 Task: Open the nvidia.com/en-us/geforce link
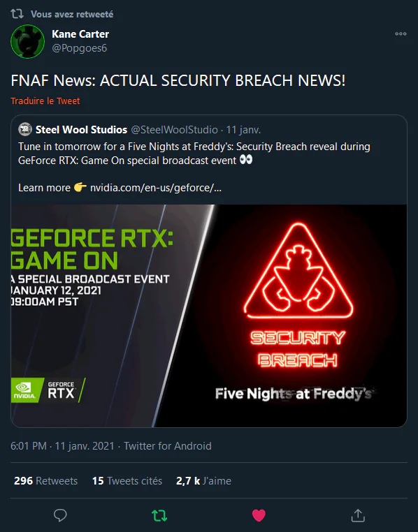pyautogui.click(x=155, y=188)
